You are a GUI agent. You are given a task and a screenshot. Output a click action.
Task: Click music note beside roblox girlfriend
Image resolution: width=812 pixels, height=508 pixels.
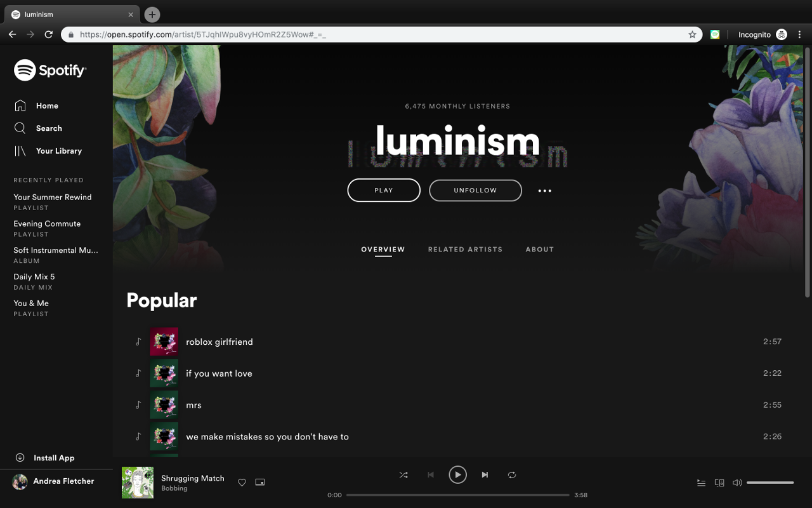138,342
